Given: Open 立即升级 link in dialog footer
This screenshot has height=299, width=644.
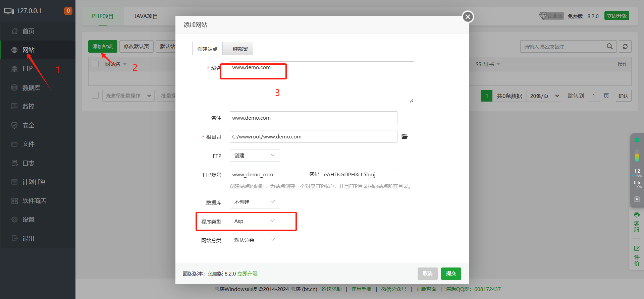Looking at the screenshot, I should pos(248,274).
